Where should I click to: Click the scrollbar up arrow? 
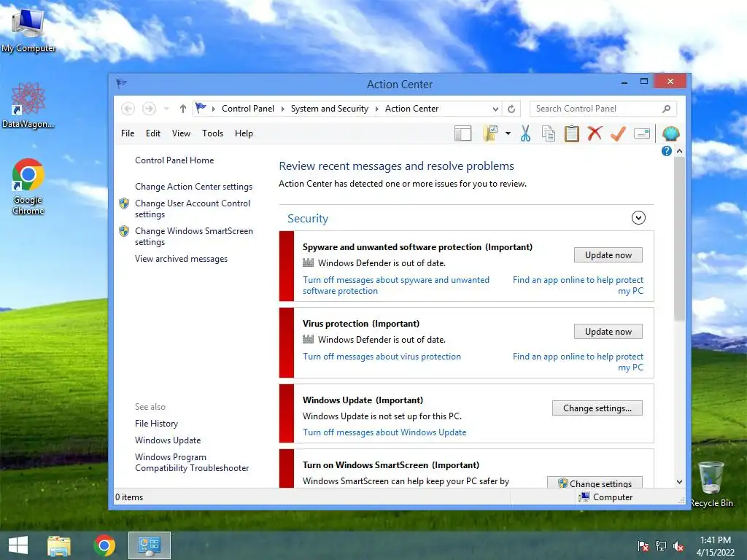point(679,151)
